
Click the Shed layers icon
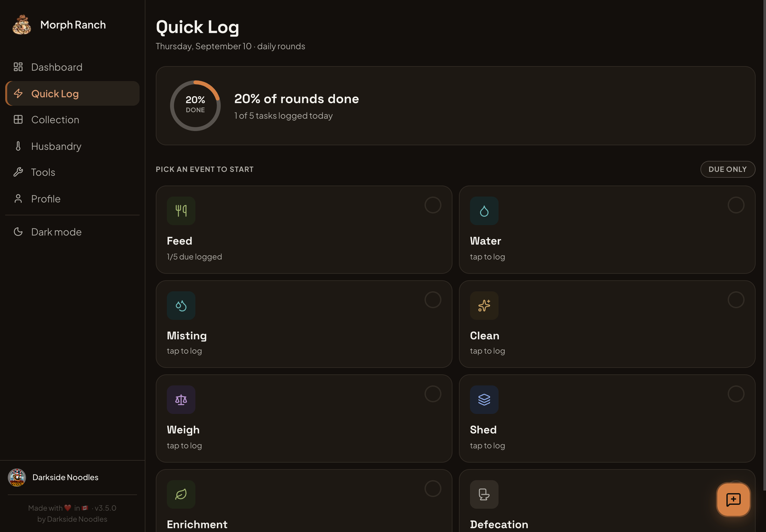click(484, 400)
